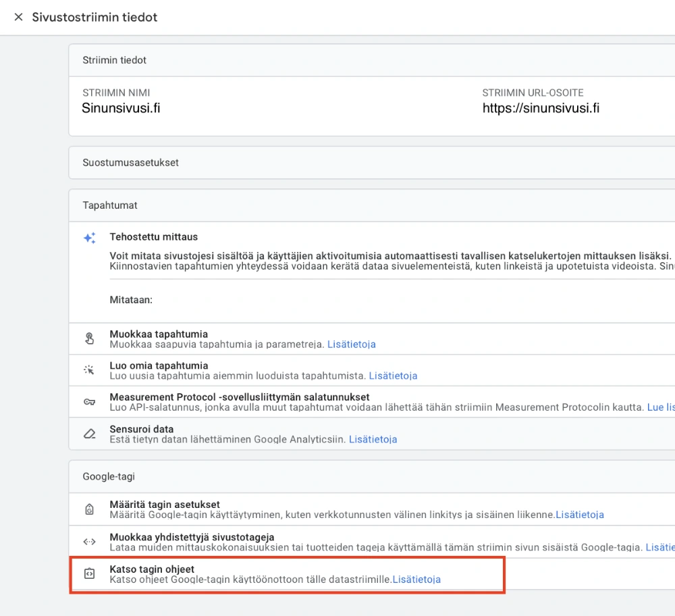Click the Measurement Protocol key icon
This screenshot has height=616, width=675.
90,402
